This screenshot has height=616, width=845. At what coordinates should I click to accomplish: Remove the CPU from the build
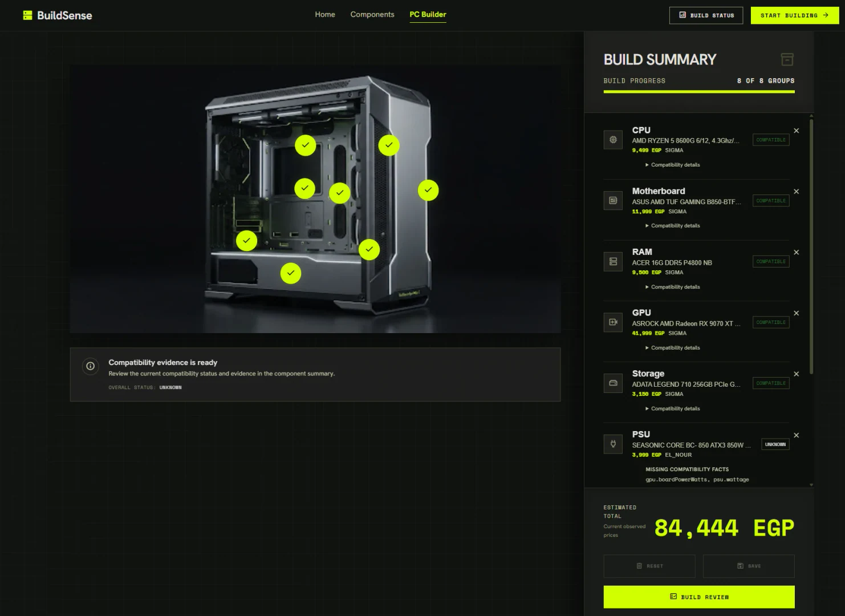pos(797,131)
